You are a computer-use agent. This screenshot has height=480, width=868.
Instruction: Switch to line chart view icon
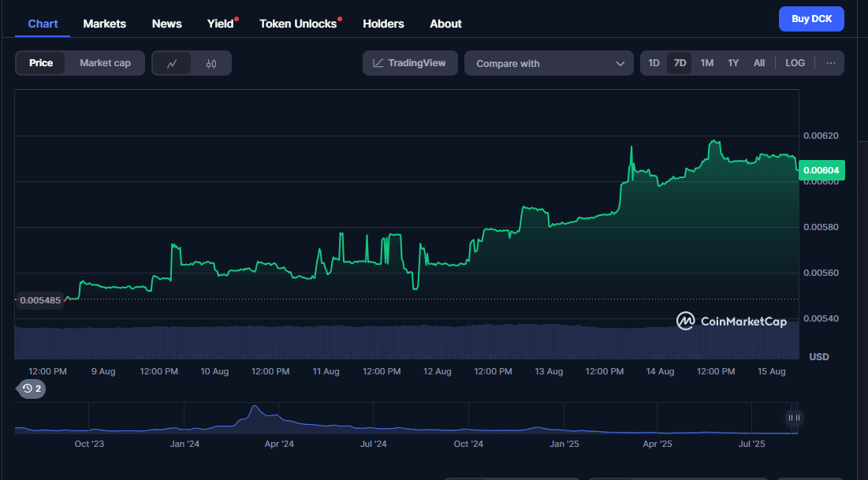tap(172, 63)
